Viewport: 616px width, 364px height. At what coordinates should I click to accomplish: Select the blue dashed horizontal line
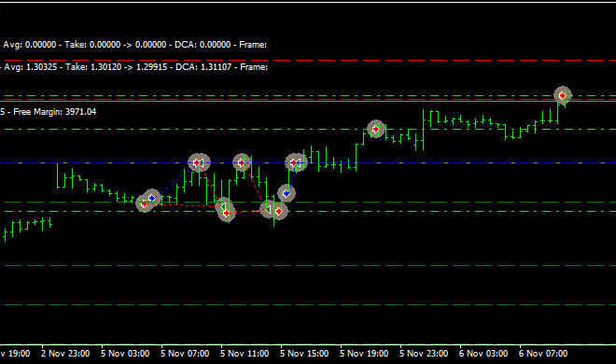[x=308, y=162]
